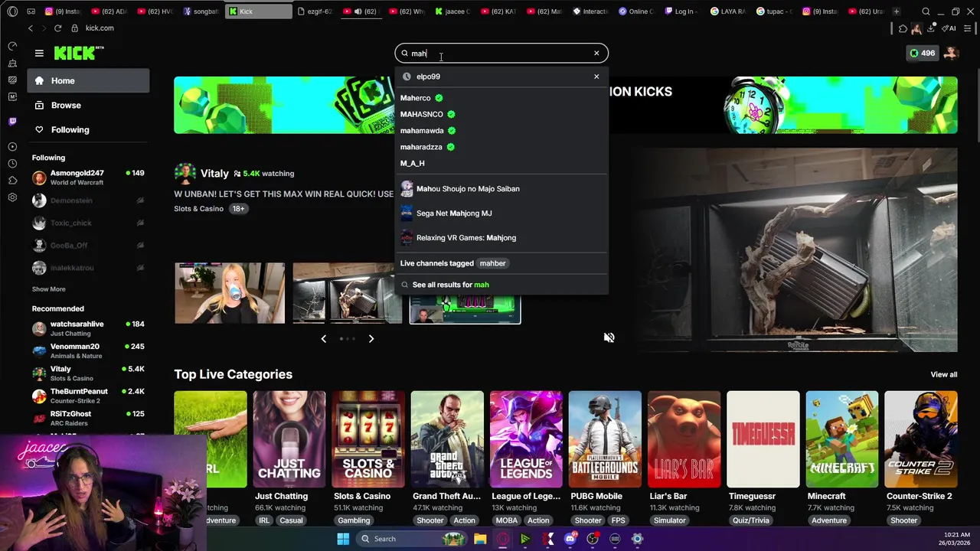Image resolution: width=980 pixels, height=551 pixels.
Task: Click the mahber tag chip
Action: coord(492,263)
